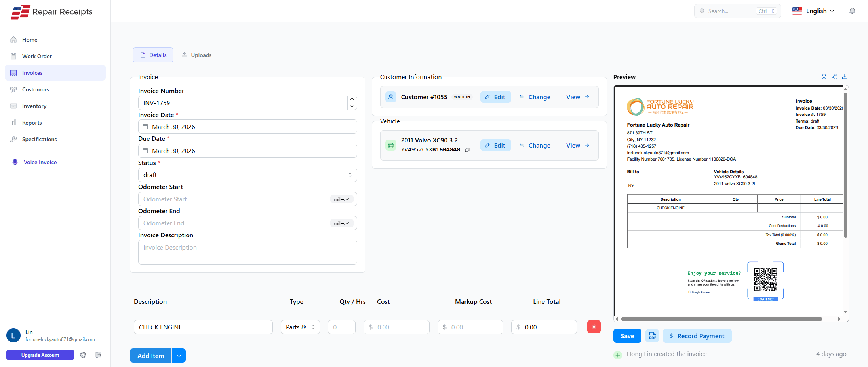
Task: Expand the invoice preview to fullscreen
Action: [824, 77]
